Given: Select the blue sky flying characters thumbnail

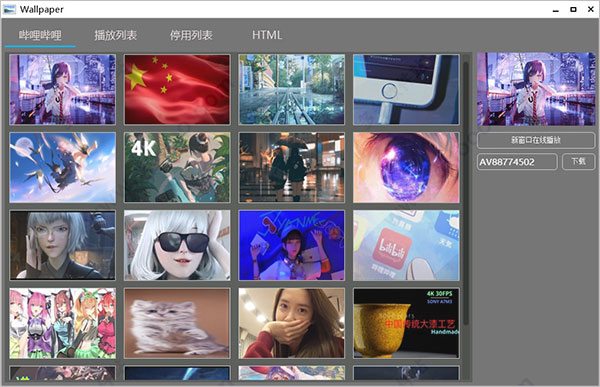Looking at the screenshot, I should (62, 167).
